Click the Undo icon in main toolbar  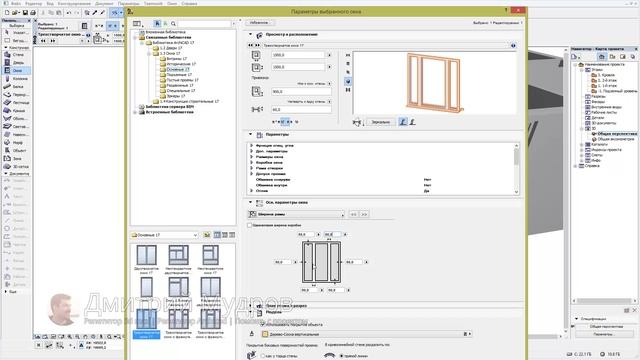(x=69, y=13)
